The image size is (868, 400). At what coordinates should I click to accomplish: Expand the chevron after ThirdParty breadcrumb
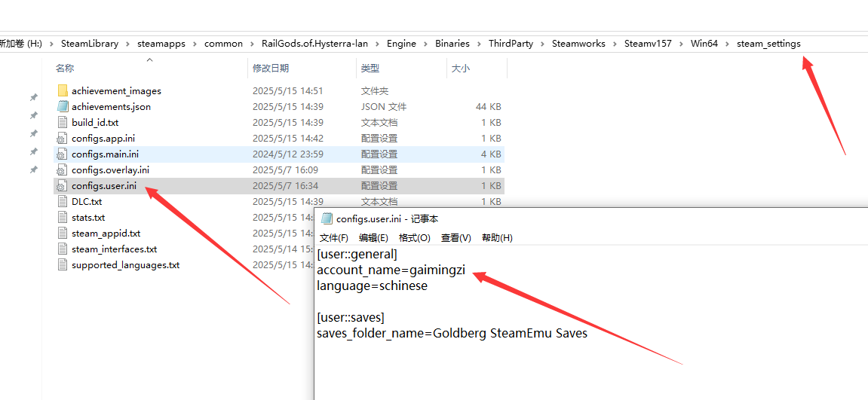click(543, 44)
